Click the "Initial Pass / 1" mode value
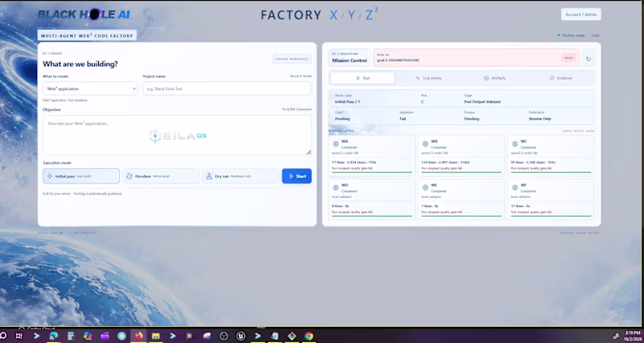The height and width of the screenshot is (343, 644). pyautogui.click(x=348, y=102)
